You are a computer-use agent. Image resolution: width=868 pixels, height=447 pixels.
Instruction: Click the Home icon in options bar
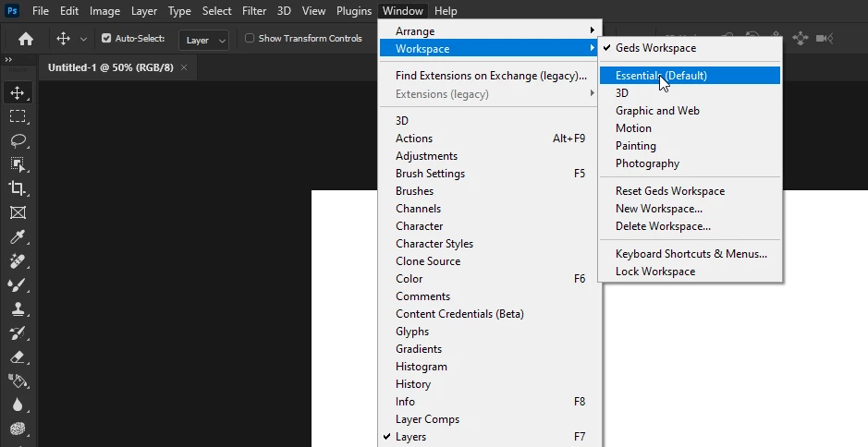[26, 39]
